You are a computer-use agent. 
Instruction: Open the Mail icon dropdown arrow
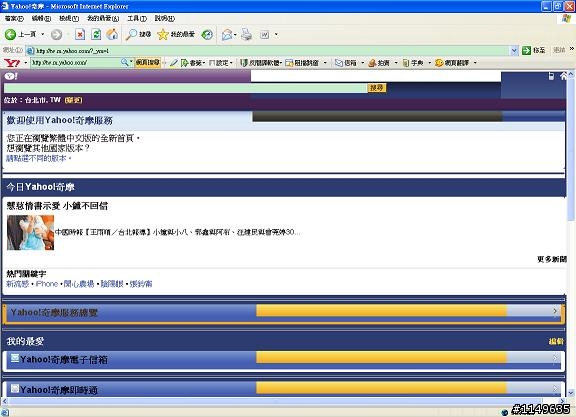[x=235, y=35]
